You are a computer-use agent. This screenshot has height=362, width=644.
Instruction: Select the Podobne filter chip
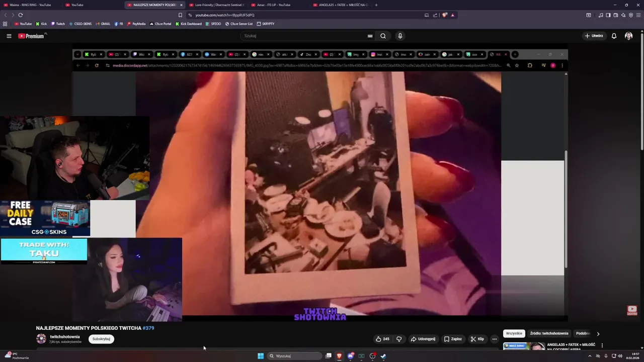[583, 333]
